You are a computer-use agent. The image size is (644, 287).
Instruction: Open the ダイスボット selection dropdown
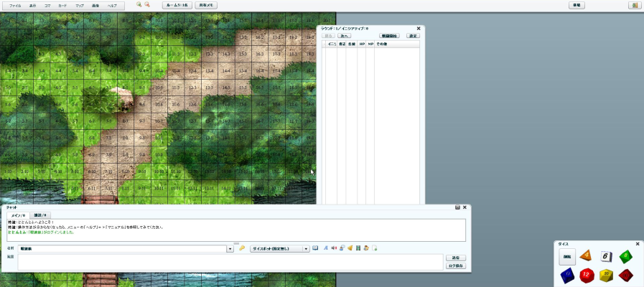click(280, 249)
